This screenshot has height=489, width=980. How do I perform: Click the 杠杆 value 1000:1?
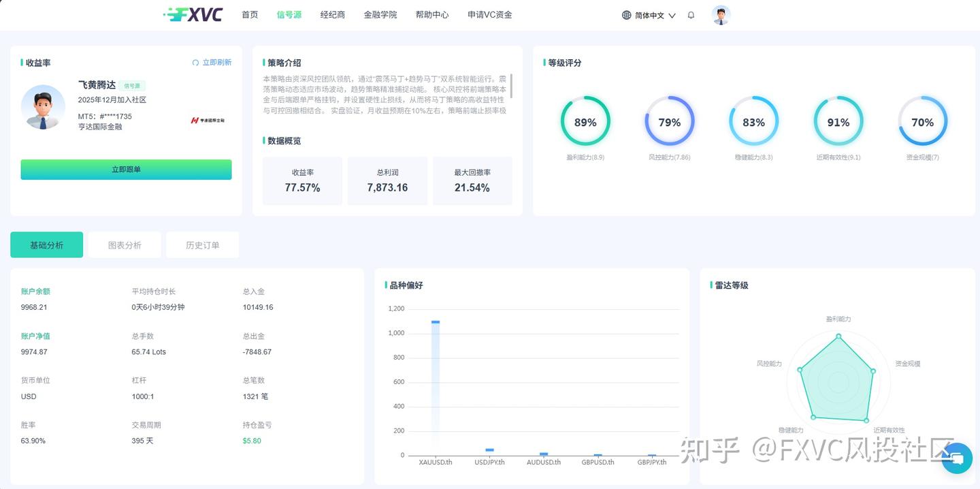[143, 396]
